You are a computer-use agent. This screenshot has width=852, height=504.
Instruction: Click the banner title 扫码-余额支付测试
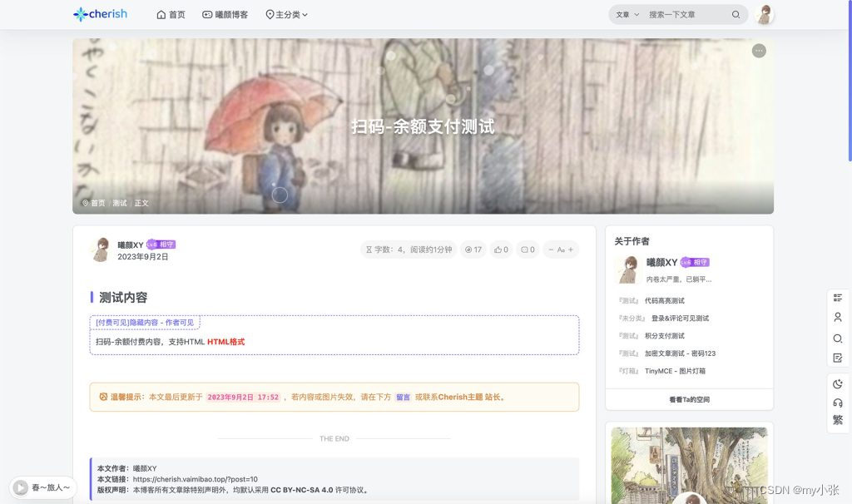tap(423, 126)
